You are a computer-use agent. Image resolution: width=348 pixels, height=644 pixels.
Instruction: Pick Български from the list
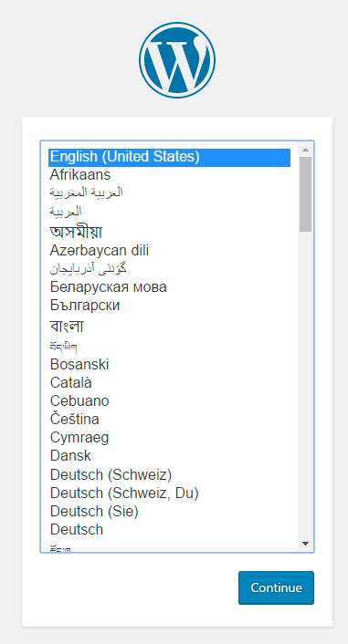point(170,306)
